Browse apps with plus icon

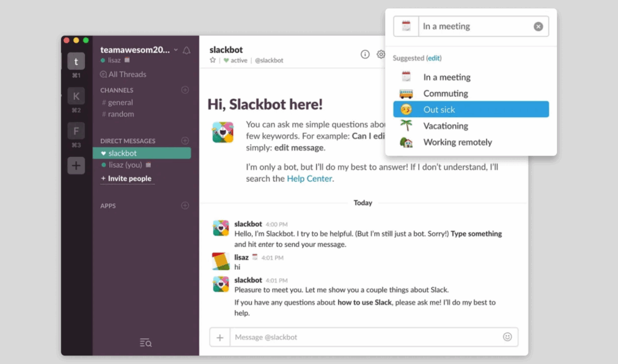pyautogui.click(x=185, y=206)
